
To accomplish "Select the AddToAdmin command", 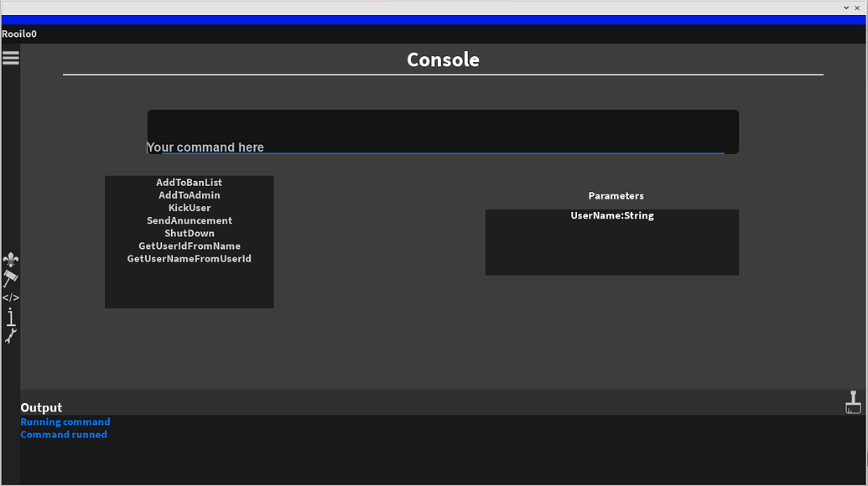I will 189,194.
